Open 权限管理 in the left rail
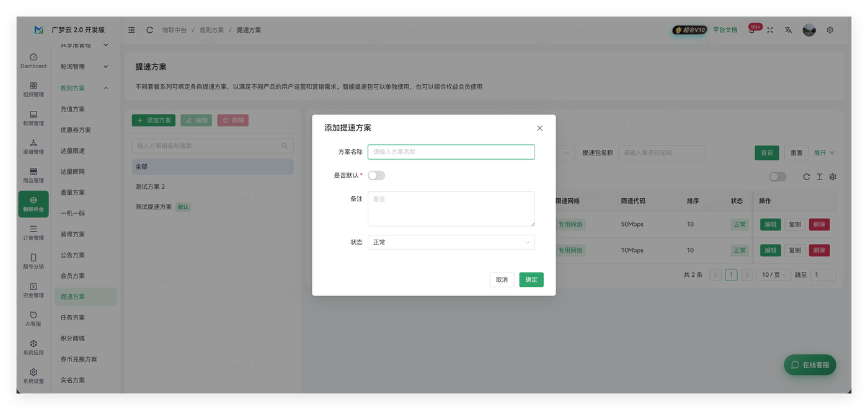The image size is (868, 410). (33, 118)
